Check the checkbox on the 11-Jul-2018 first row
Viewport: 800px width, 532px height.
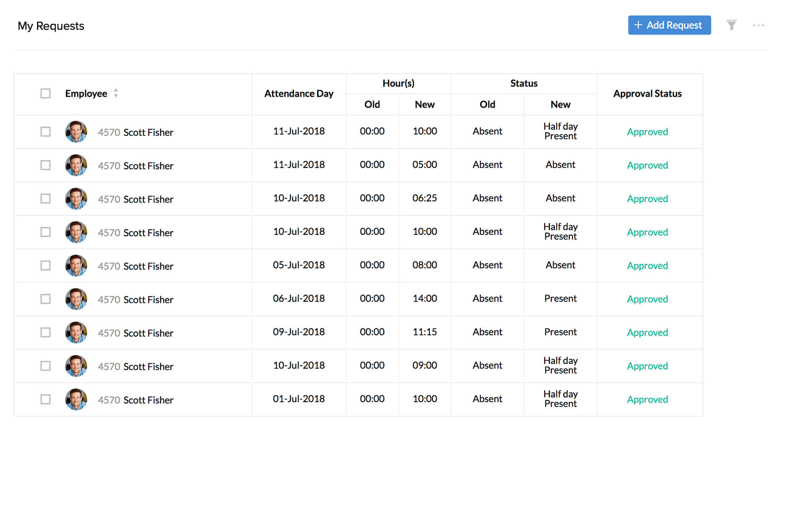tap(45, 132)
